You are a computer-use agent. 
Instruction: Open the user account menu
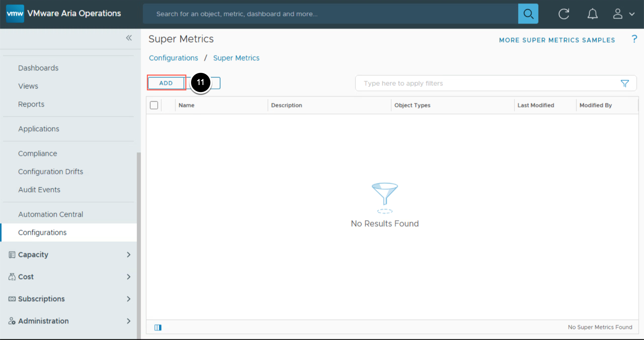(x=618, y=14)
